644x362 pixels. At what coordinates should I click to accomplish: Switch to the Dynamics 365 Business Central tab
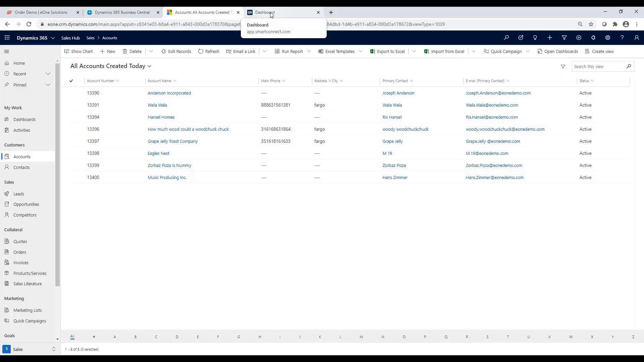(x=122, y=12)
